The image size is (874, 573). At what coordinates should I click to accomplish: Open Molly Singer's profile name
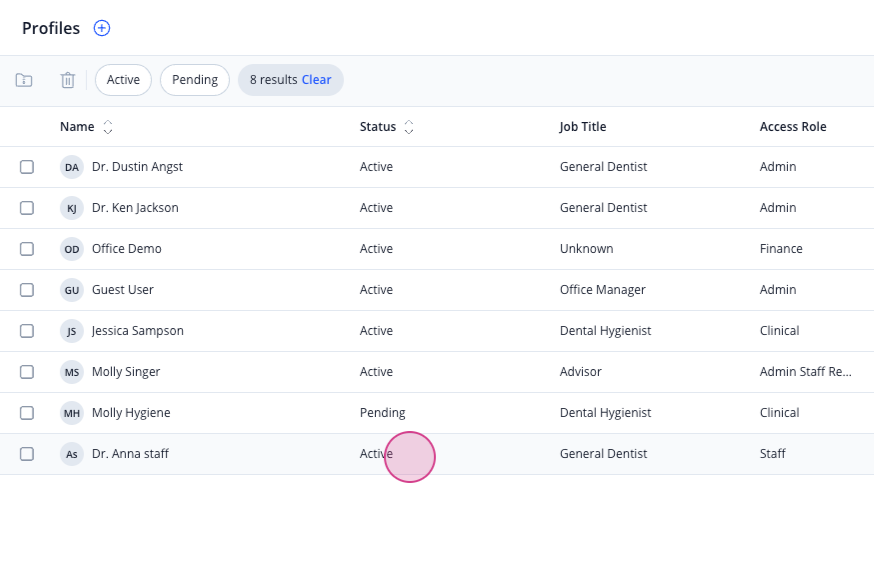tap(126, 372)
